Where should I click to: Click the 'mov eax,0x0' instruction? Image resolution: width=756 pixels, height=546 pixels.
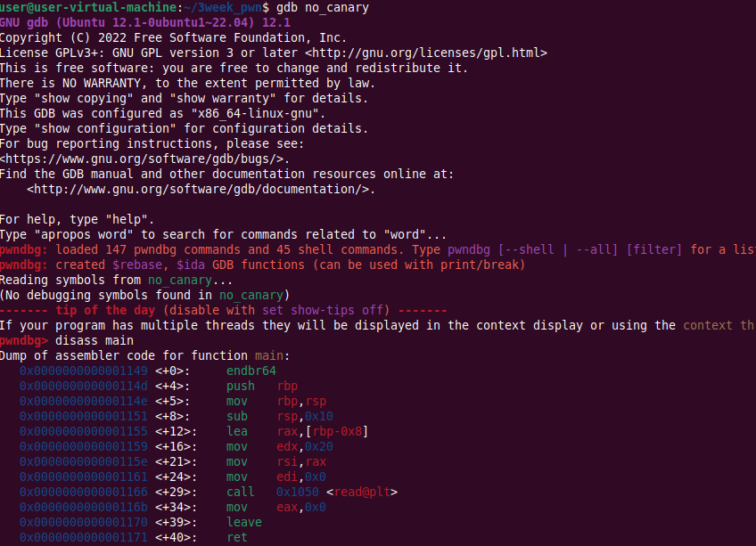coord(276,508)
